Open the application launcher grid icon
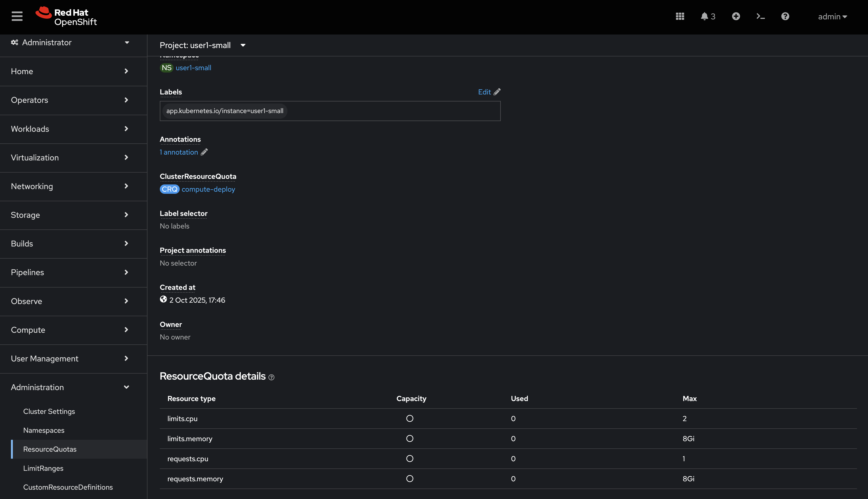Image resolution: width=868 pixels, height=499 pixels. (x=680, y=16)
